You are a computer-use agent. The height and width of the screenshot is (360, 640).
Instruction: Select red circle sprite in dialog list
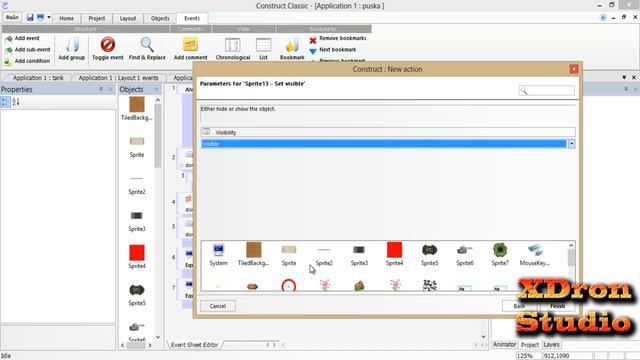tap(289, 285)
